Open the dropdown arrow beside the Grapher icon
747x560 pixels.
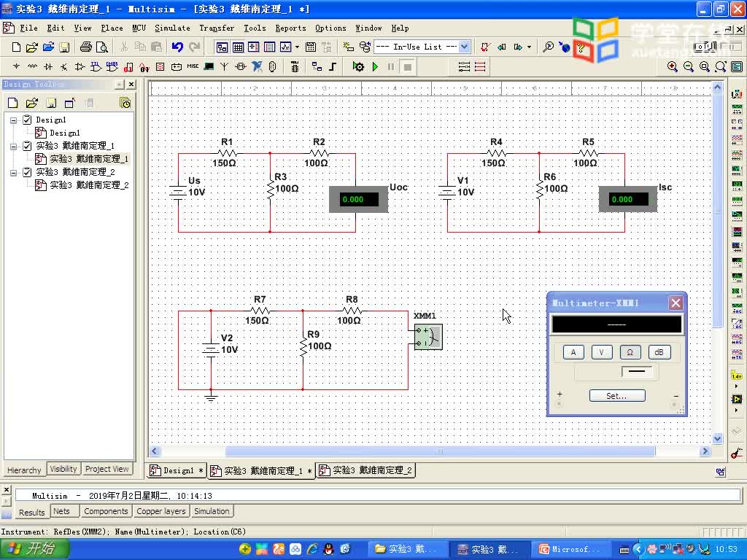pyautogui.click(x=298, y=47)
